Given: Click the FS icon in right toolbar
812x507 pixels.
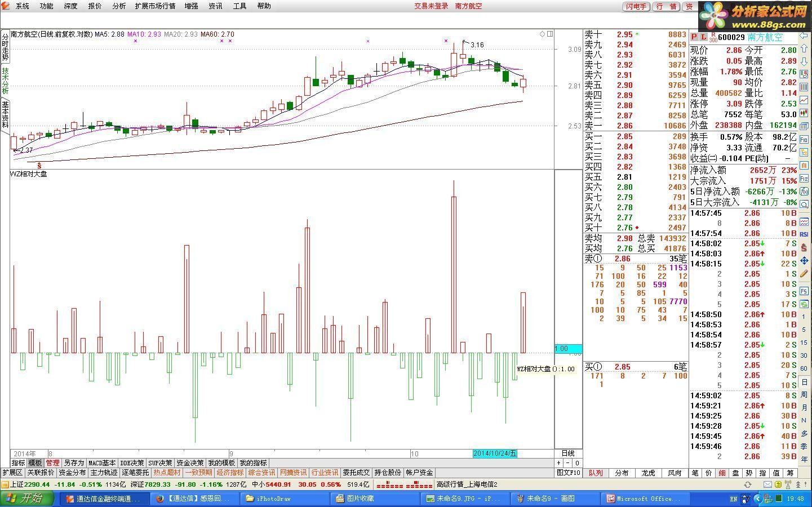Looking at the screenshot, I should click(804, 291).
